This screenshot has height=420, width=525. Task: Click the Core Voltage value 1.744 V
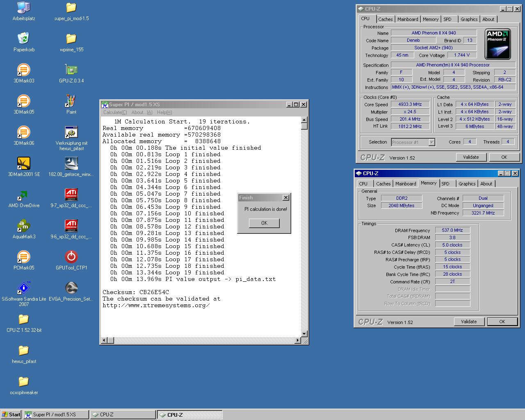(462, 55)
